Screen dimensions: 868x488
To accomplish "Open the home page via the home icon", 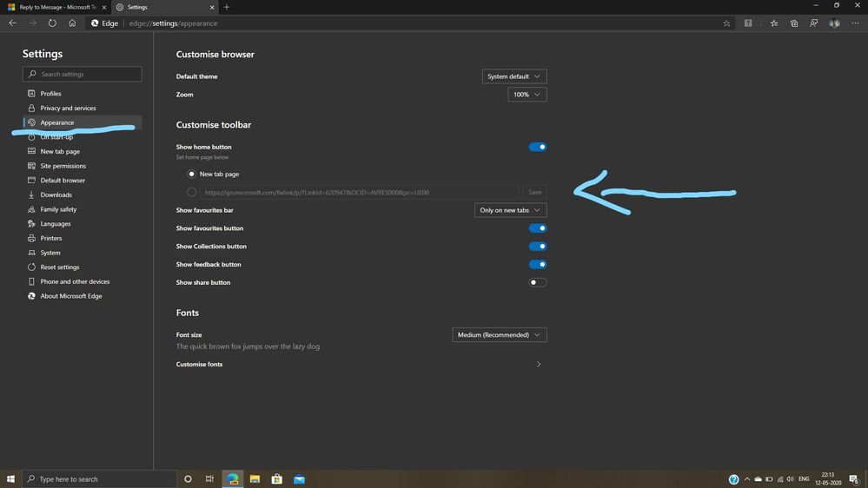I will (x=72, y=23).
